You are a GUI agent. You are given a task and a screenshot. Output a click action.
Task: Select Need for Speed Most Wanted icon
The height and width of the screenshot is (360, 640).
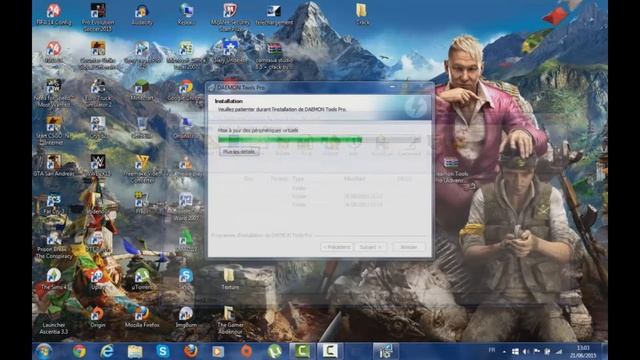pos(53,93)
